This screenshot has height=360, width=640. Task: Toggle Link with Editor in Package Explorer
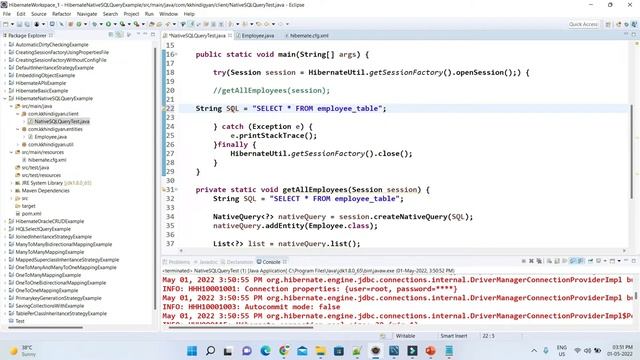point(119,35)
